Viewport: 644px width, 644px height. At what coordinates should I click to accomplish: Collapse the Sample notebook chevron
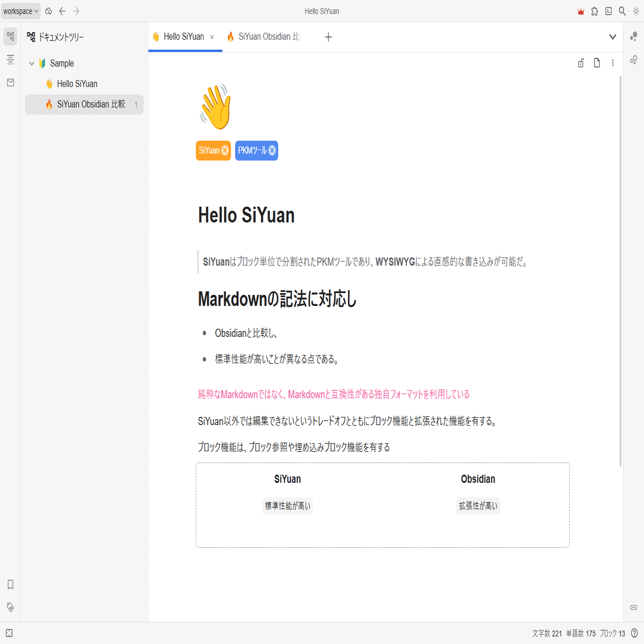point(32,63)
